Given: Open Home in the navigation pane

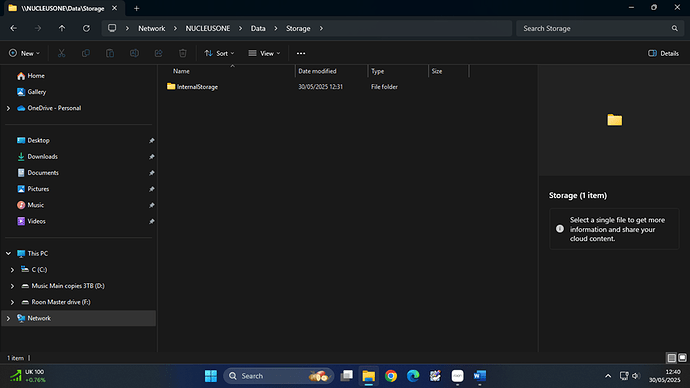Looking at the screenshot, I should click(31, 76).
